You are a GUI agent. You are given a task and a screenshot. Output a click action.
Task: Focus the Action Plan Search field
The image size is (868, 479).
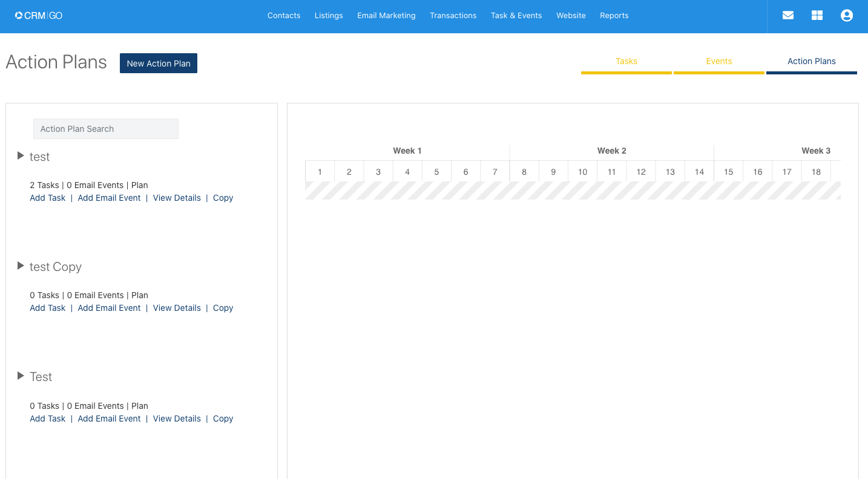click(106, 129)
